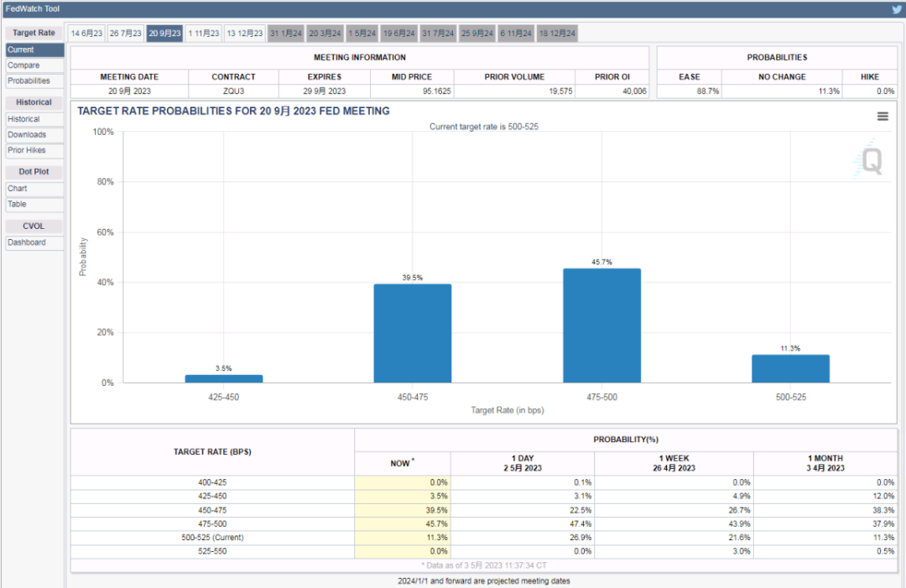Click the 400-425 target rate row label
Screen dimensions: 906x588
(x=212, y=482)
